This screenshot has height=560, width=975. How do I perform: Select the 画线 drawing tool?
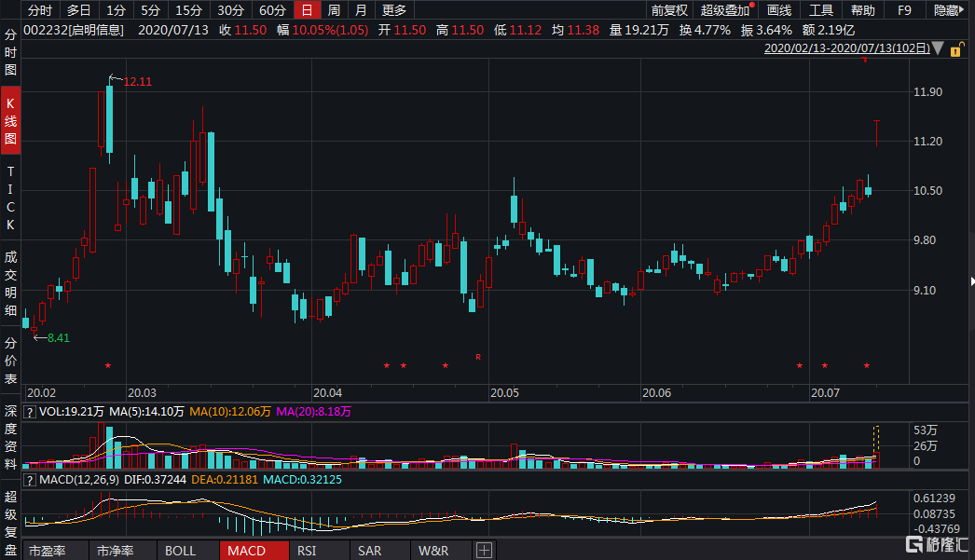779,10
